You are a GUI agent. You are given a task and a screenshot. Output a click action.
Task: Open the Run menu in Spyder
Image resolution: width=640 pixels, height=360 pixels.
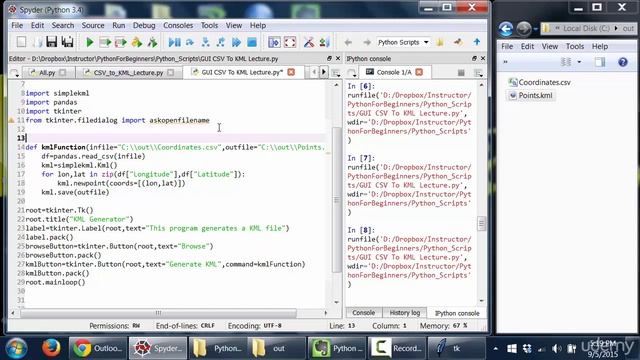click(119, 25)
